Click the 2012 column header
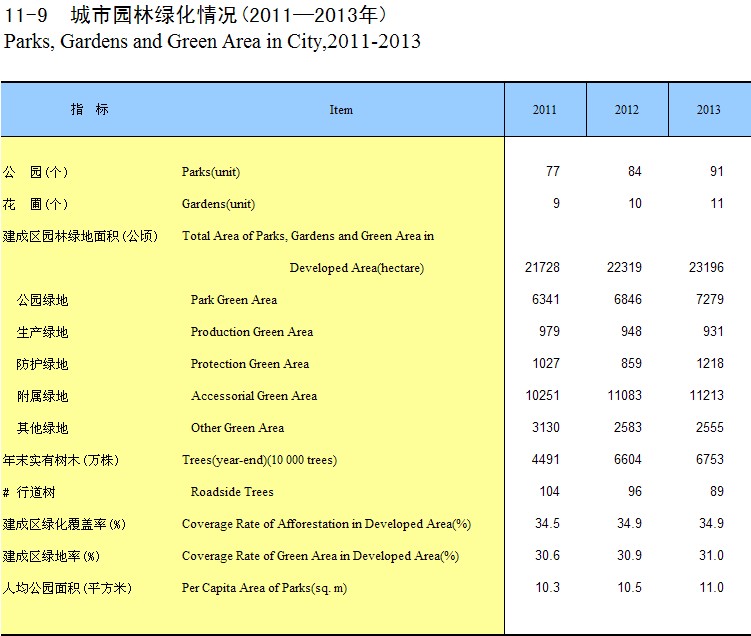The height and width of the screenshot is (636, 751). (626, 110)
